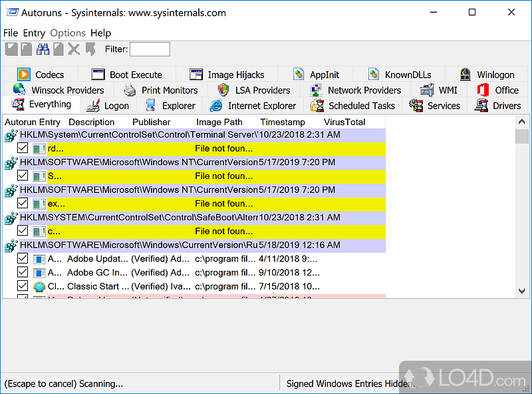The height and width of the screenshot is (394, 532).
Task: Click the globe icon on the Classic Start entry
Action: (x=38, y=287)
